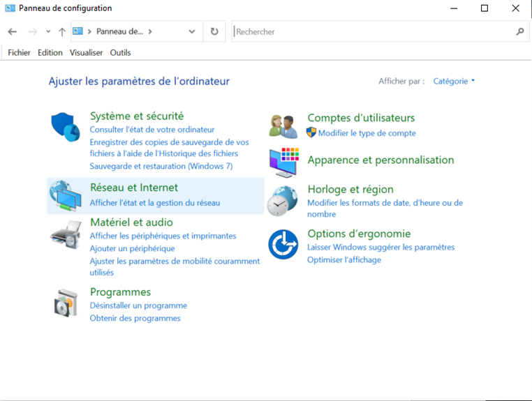Click Ajouter un périphérique link
Image resolution: width=532 pixels, height=401 pixels.
pos(132,248)
